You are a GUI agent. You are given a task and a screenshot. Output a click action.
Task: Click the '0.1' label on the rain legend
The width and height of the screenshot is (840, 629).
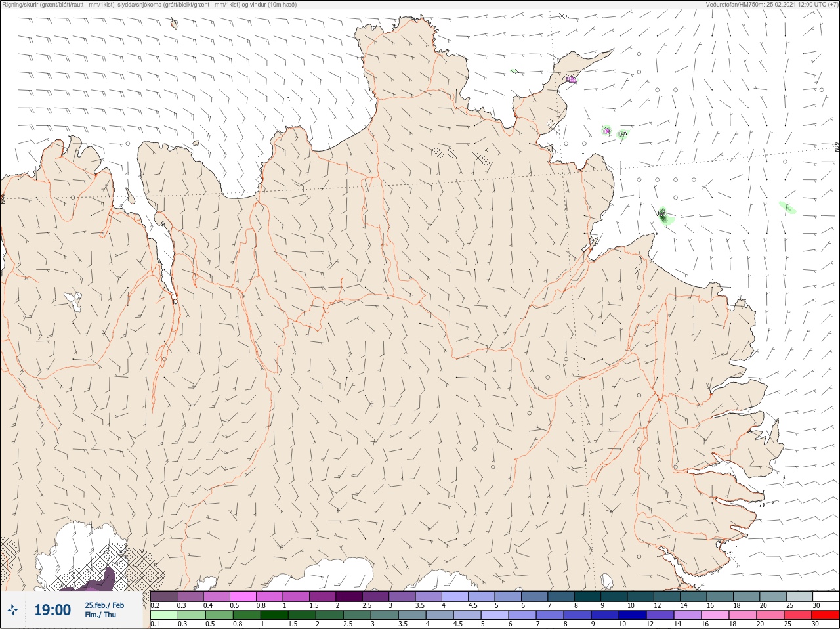point(155,624)
